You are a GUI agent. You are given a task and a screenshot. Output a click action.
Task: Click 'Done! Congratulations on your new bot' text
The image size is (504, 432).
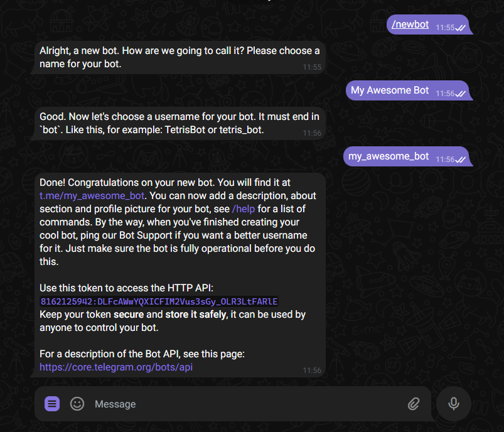pos(126,182)
